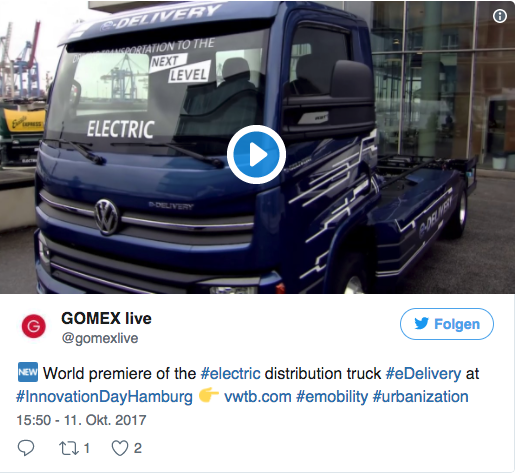Click the GOMEX live profile avatar
This screenshot has height=473, width=515.
[x=33, y=326]
